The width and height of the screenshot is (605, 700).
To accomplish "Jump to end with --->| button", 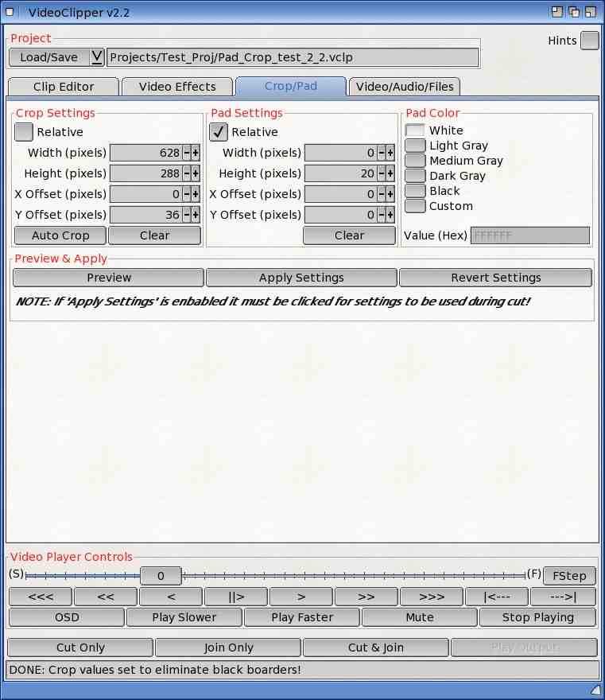I will pos(563,597).
